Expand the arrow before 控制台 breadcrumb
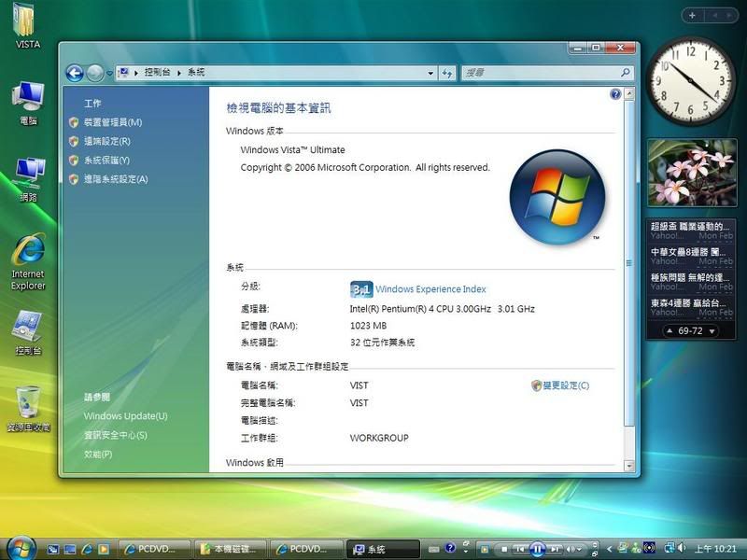 136,73
